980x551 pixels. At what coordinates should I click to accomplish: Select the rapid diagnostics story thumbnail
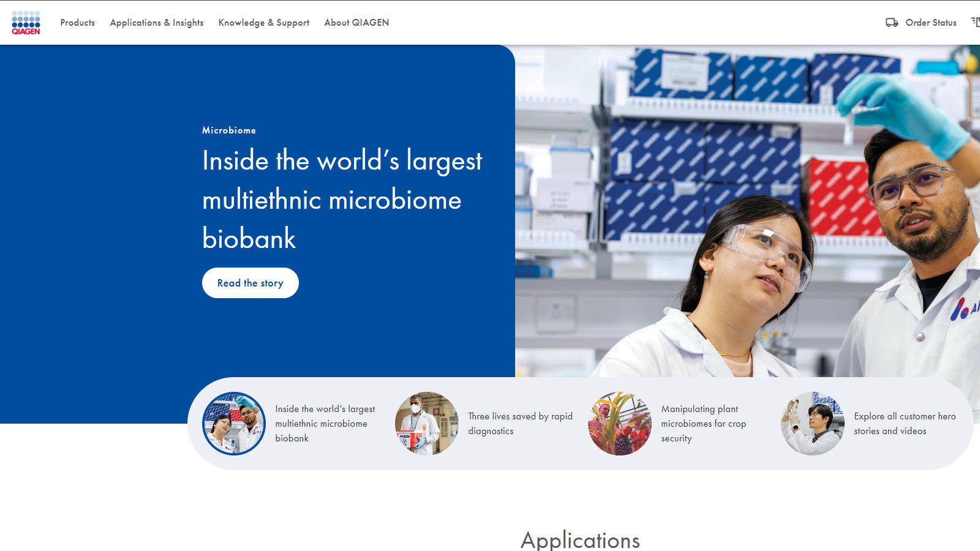pyautogui.click(x=427, y=424)
